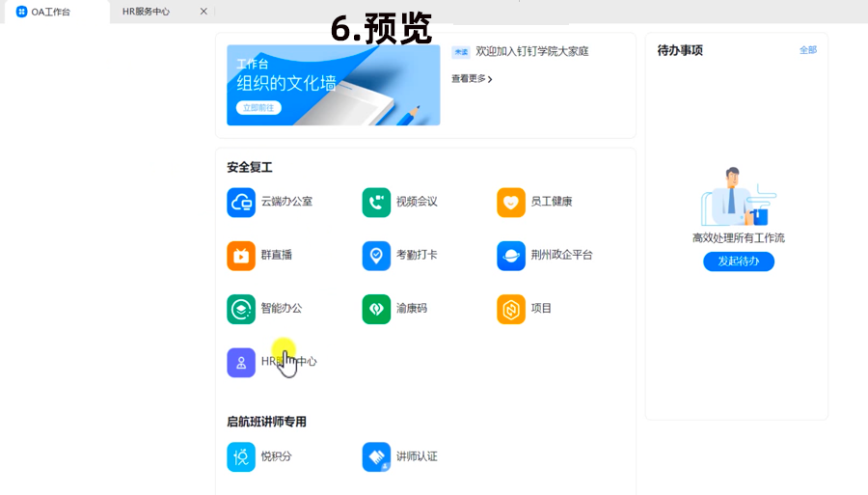Click the 安全复工 section heading
The width and height of the screenshot is (868, 495).
click(x=250, y=167)
